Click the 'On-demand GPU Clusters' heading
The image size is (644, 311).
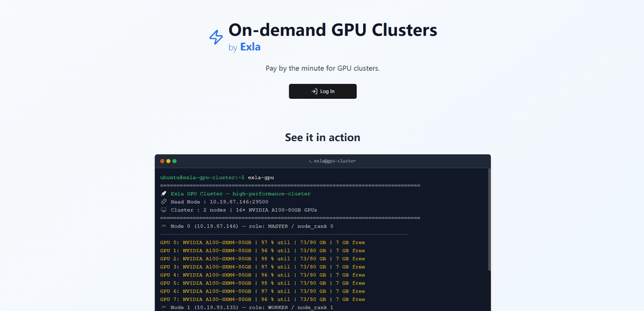coord(333,30)
